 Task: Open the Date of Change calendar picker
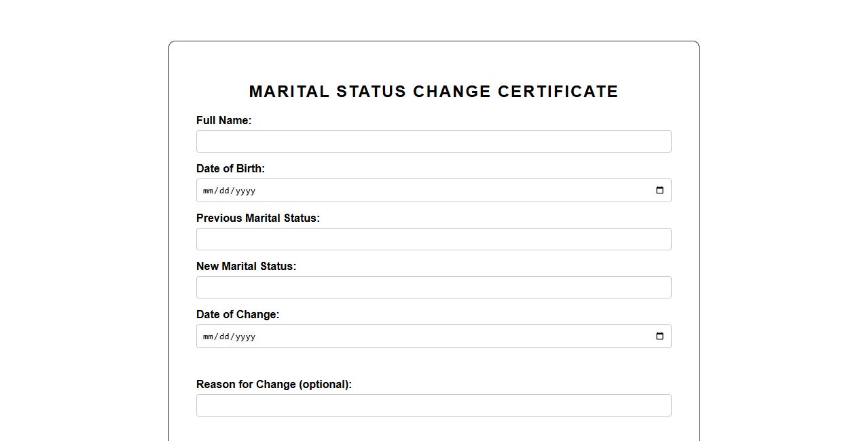tap(659, 337)
